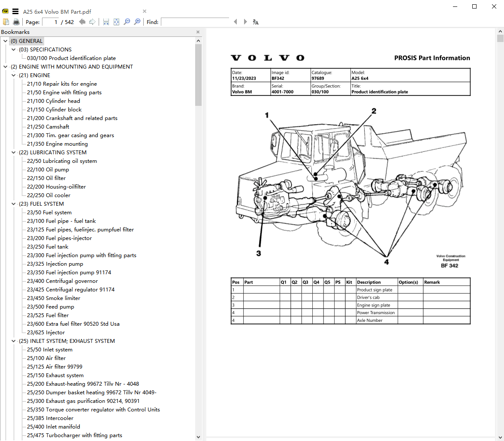This screenshot has height=441, width=504.
Task: Go to 22/200 Housing-oilfilter
Action: click(x=56, y=186)
